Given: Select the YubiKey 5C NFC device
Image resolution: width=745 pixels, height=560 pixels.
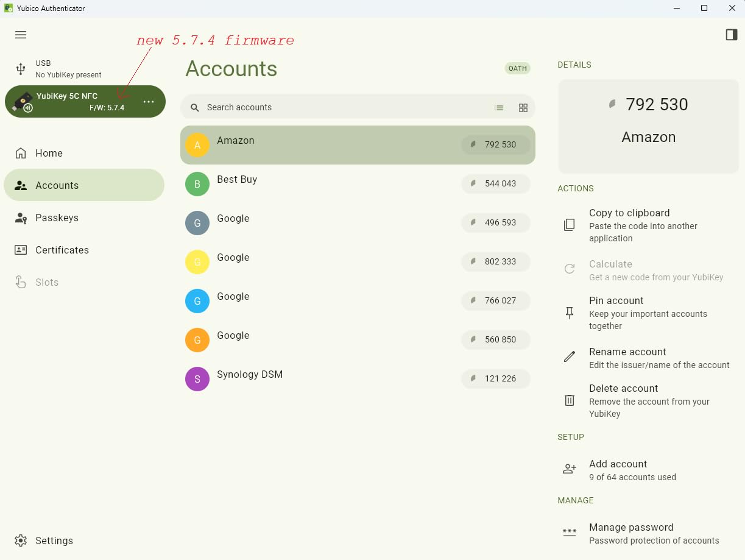Looking at the screenshot, I should 73,101.
